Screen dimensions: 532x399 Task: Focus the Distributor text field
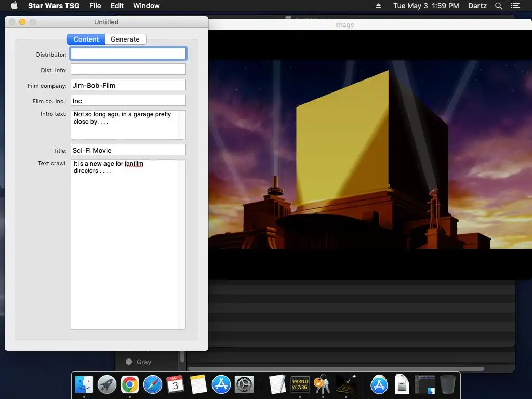[128, 54]
